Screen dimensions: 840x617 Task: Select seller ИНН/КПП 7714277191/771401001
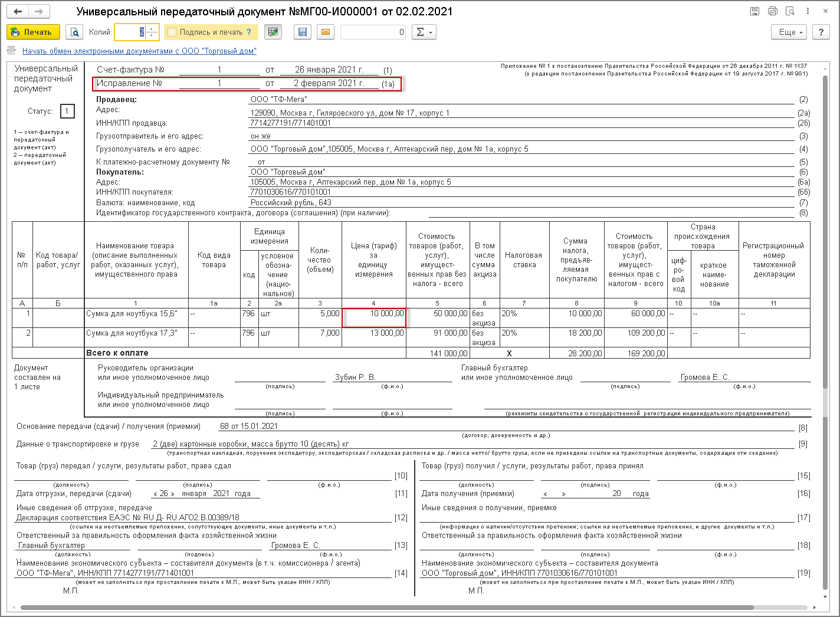291,123
